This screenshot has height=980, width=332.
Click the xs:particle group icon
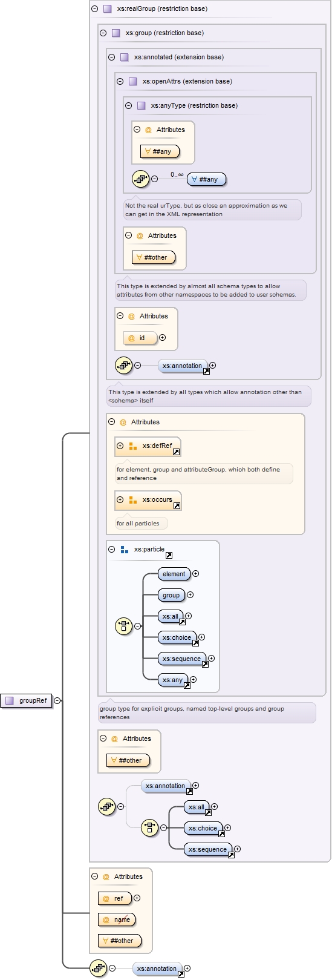124,550
